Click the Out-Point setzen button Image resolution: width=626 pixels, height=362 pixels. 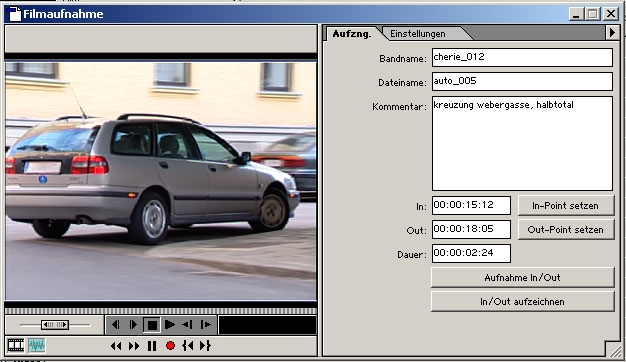[x=566, y=229]
